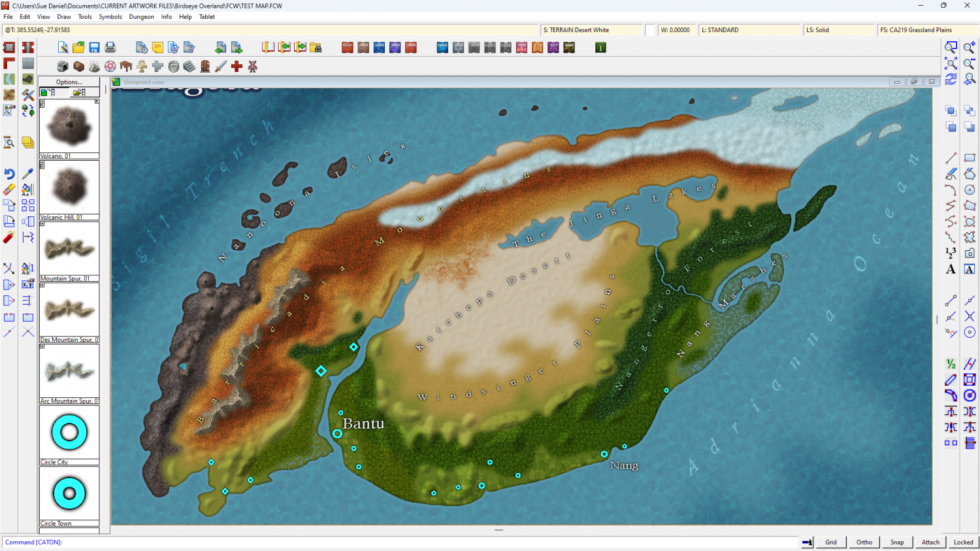Select the Text tool letter A

point(951,269)
